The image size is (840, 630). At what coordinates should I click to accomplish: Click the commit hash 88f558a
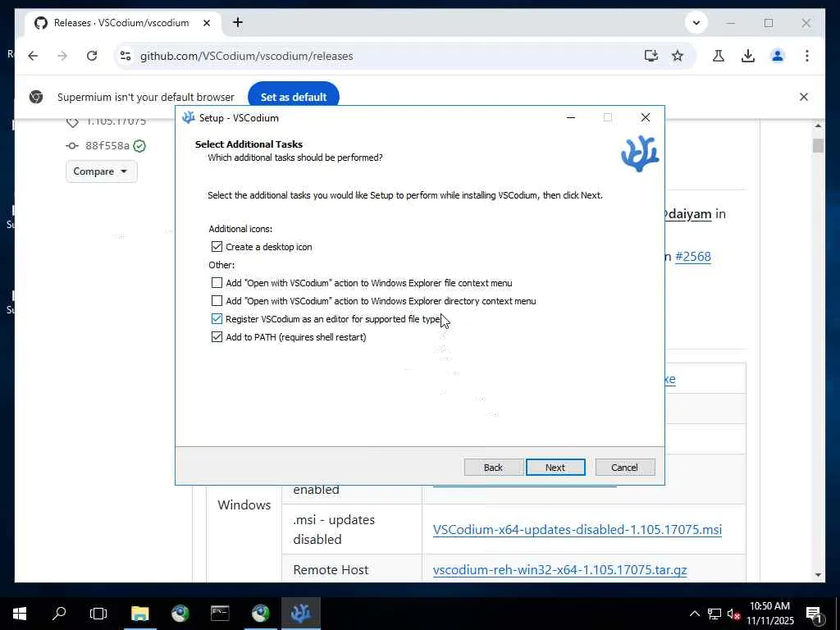click(x=107, y=146)
